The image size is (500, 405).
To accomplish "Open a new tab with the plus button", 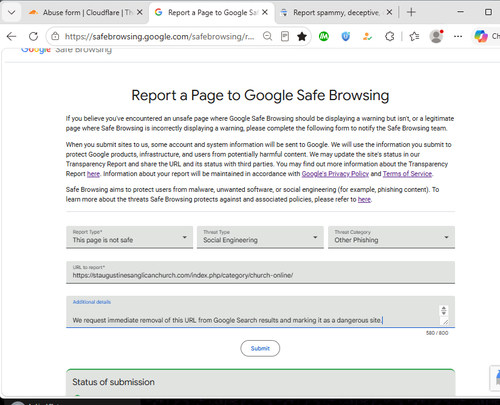I will pos(411,12).
